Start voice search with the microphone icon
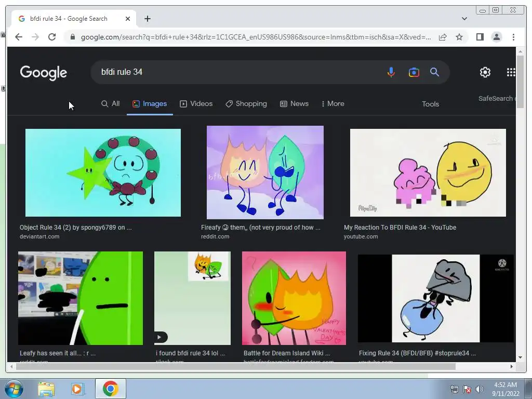Viewport: 532px width, 399px height. click(x=391, y=72)
